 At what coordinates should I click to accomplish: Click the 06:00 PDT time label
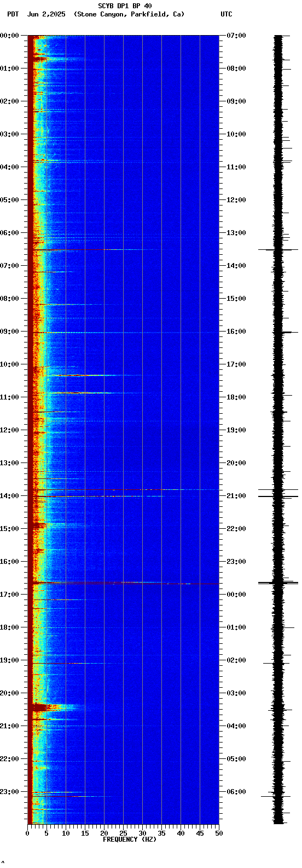pos(9,233)
